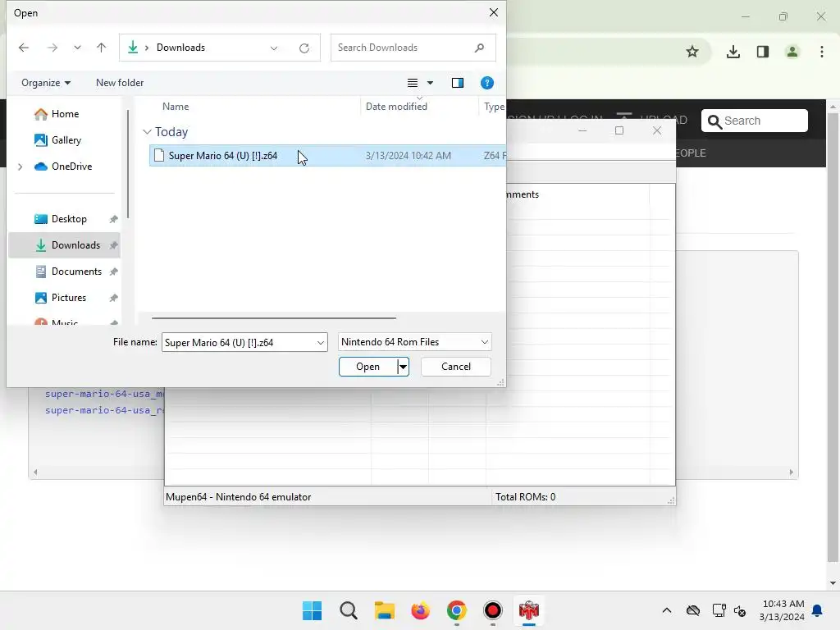Open the Chrome profile avatar
840x630 pixels.
click(x=792, y=52)
